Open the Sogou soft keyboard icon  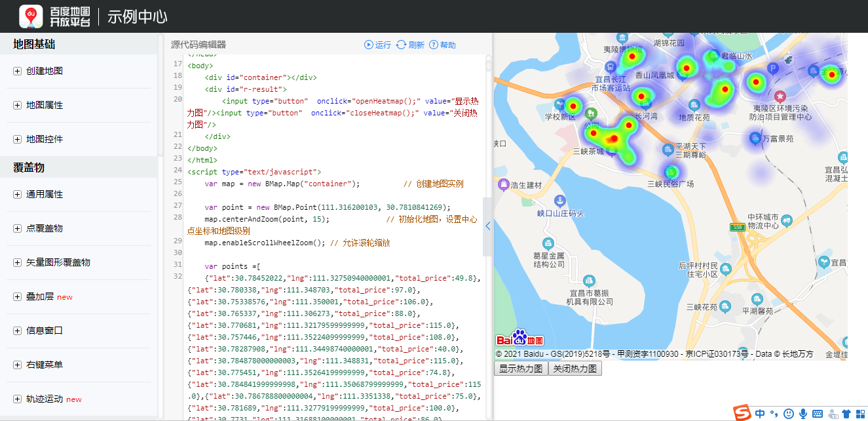(818, 414)
